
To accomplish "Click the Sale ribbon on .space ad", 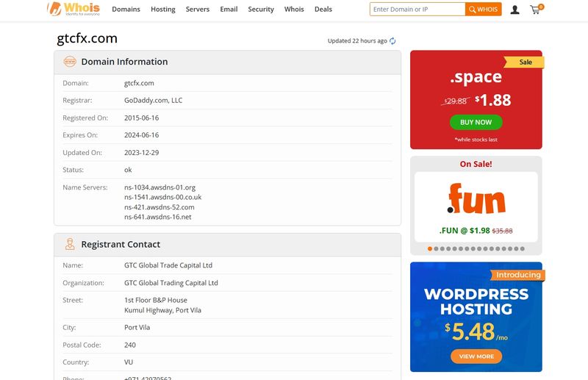I will coord(524,62).
